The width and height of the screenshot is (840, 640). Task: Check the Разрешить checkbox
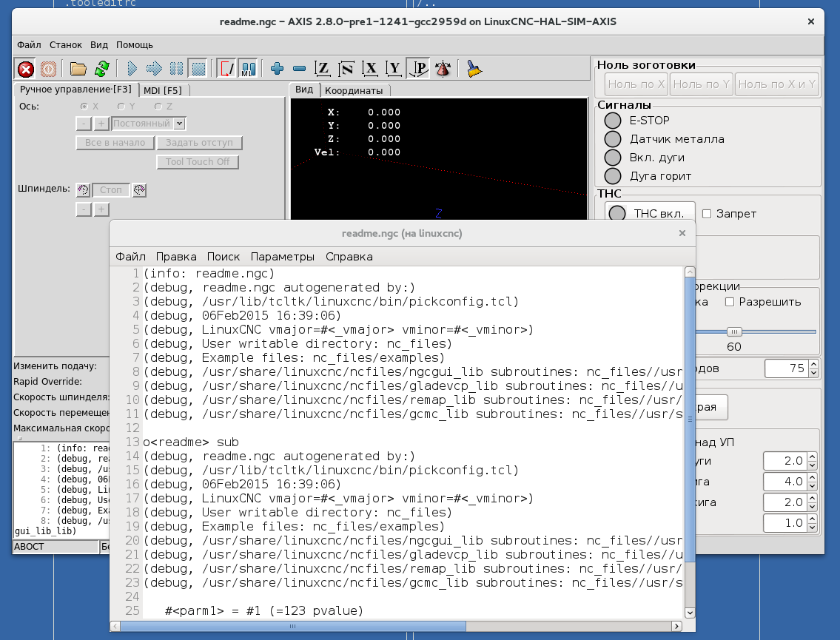point(730,302)
